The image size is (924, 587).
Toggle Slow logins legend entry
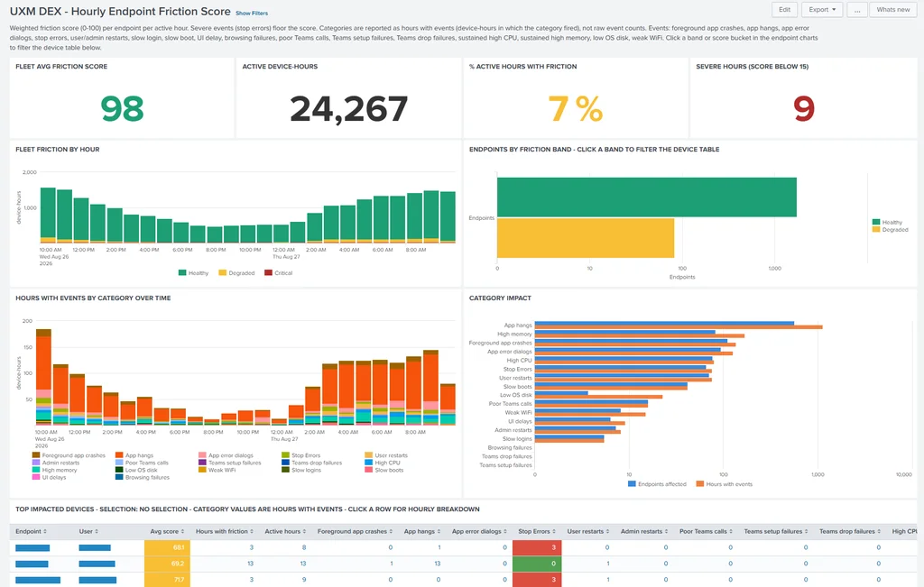coord(301,471)
